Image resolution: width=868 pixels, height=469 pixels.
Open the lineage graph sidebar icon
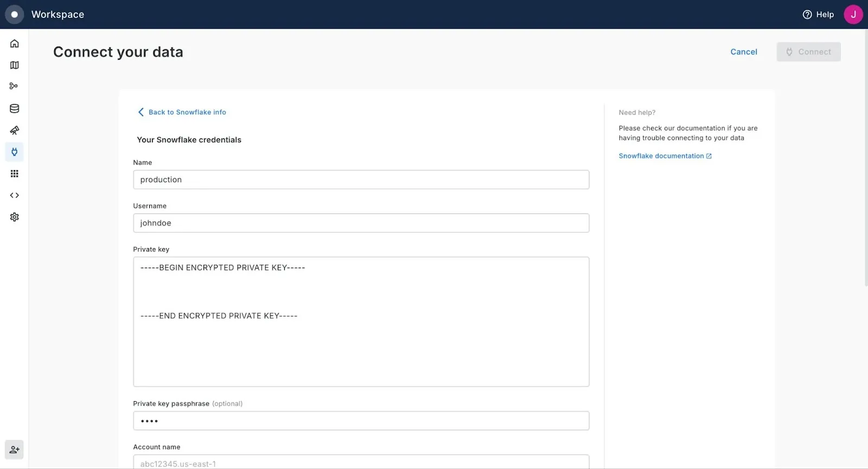[14, 86]
